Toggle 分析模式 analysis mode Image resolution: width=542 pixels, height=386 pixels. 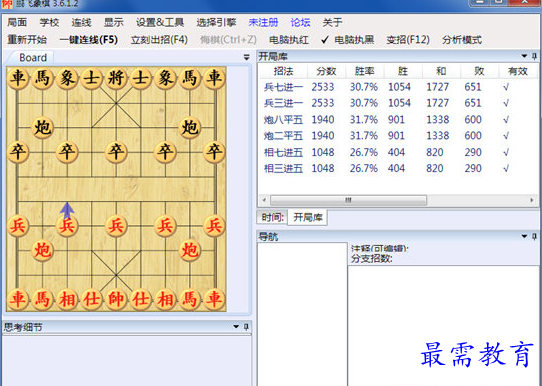click(462, 40)
